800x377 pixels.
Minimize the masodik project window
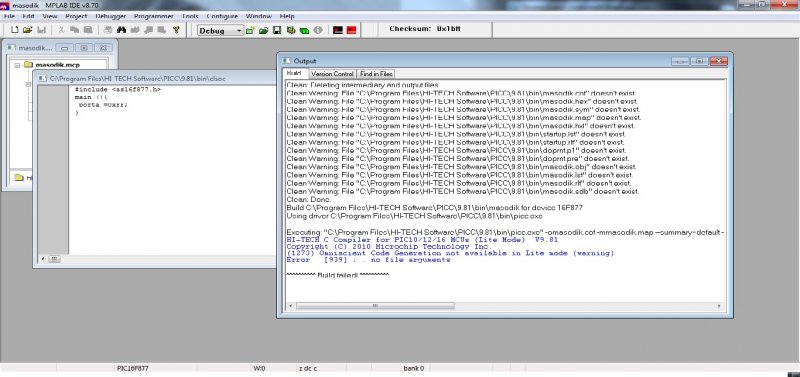click(x=65, y=48)
